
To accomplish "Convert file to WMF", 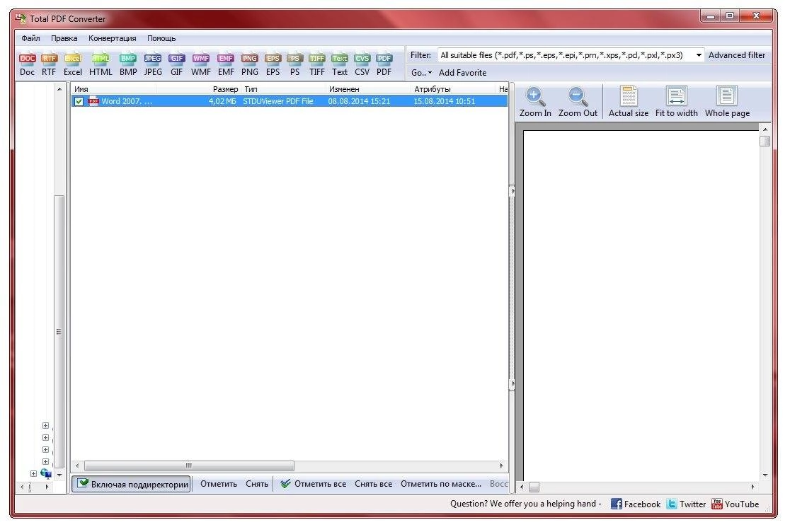I will pos(200,64).
